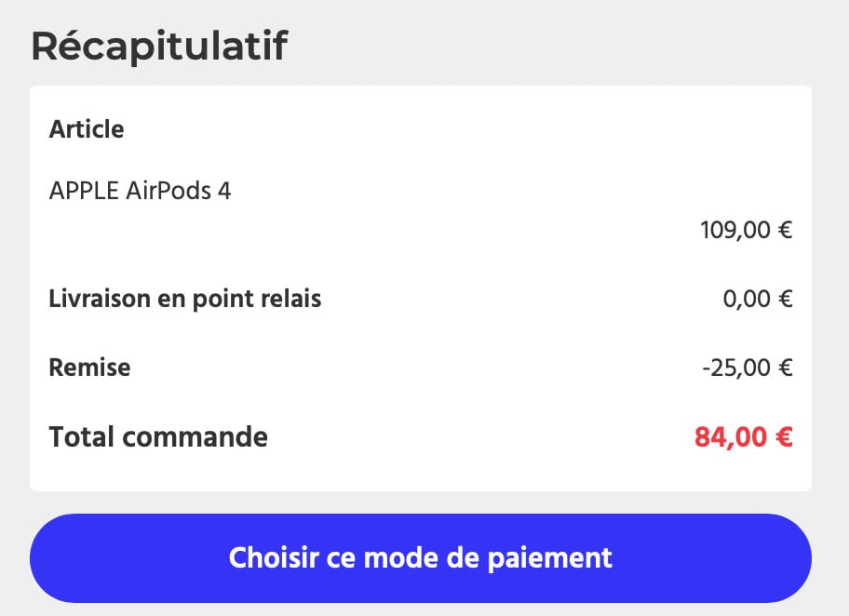Click the Article column label
This screenshot has width=849, height=616.
pos(87,128)
